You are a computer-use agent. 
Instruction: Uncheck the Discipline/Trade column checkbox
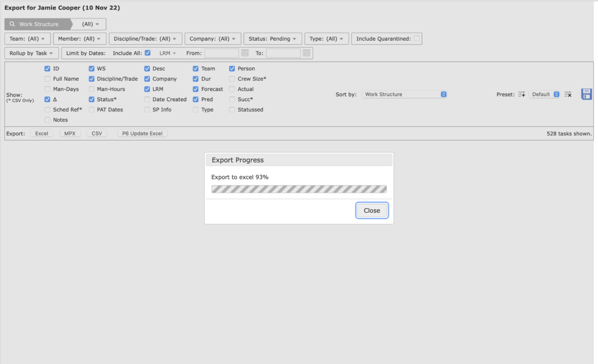[91, 79]
